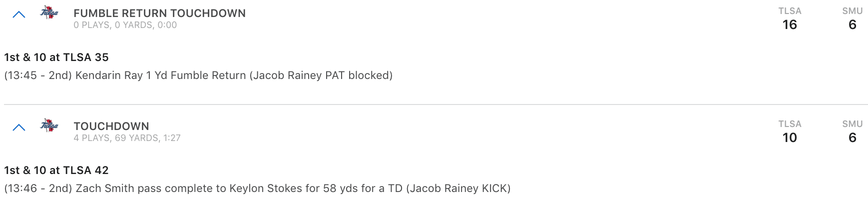Collapse the Fumble Return Touchdown drive chevron
The image size is (868, 202).
[19, 15]
